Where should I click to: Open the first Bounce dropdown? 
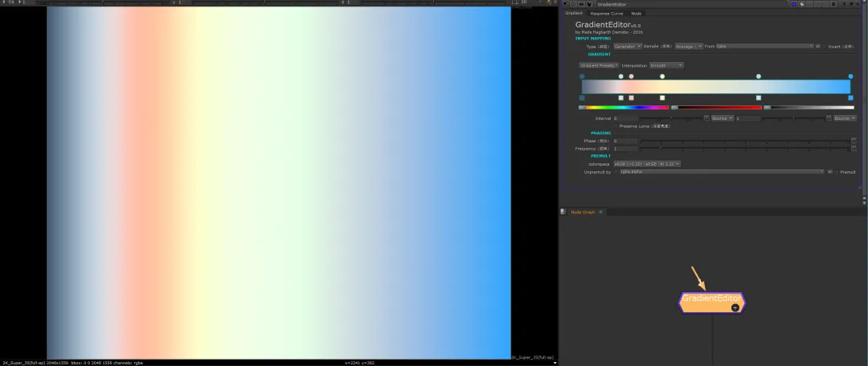point(723,118)
